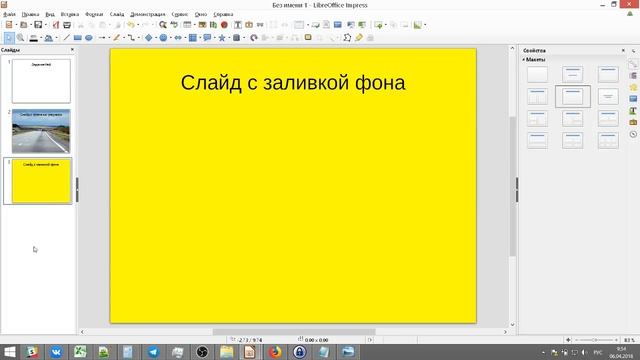Open the Navigator sidebar deck
The width and height of the screenshot is (640, 360).
tap(633, 134)
